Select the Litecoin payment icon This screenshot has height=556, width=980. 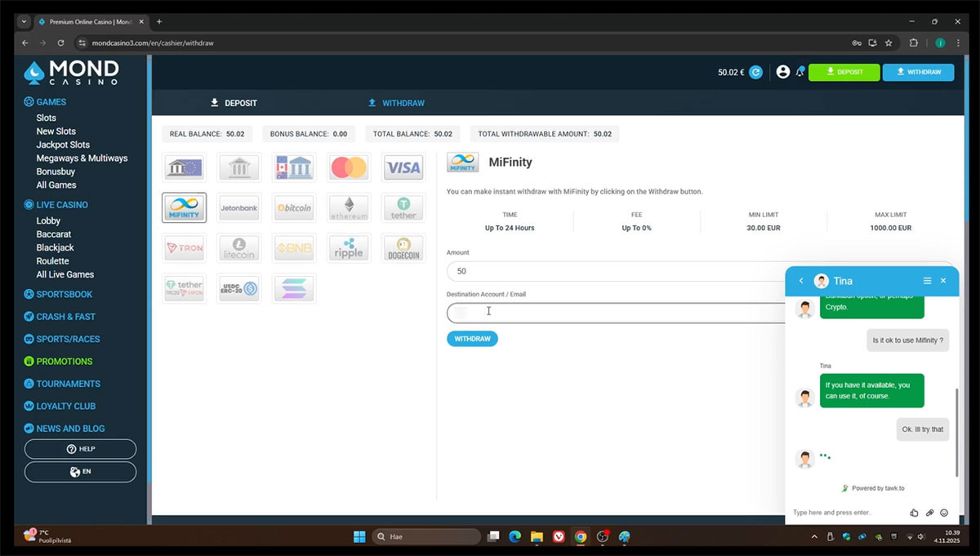(238, 248)
